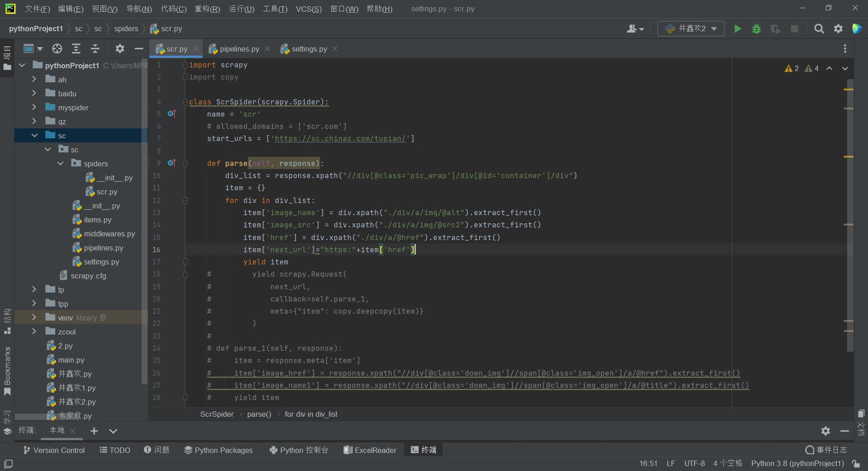Open the VCS menu

pyautogui.click(x=309, y=9)
